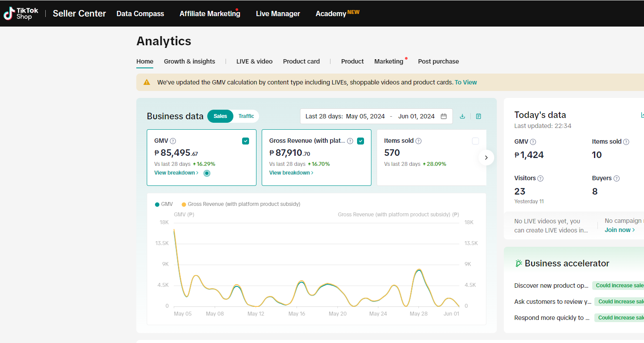Open Affiliate Marketing in top menu
644x343 pixels.
[x=210, y=13]
